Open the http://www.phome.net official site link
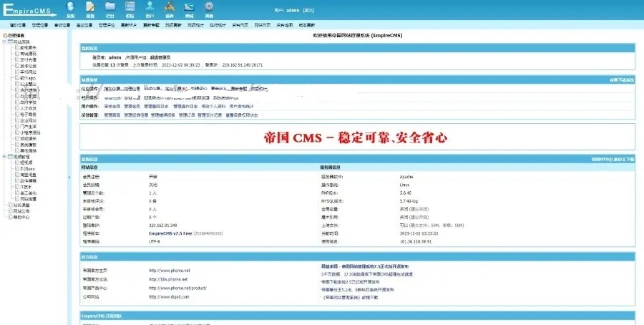The width and height of the screenshot is (644, 325). [169, 271]
